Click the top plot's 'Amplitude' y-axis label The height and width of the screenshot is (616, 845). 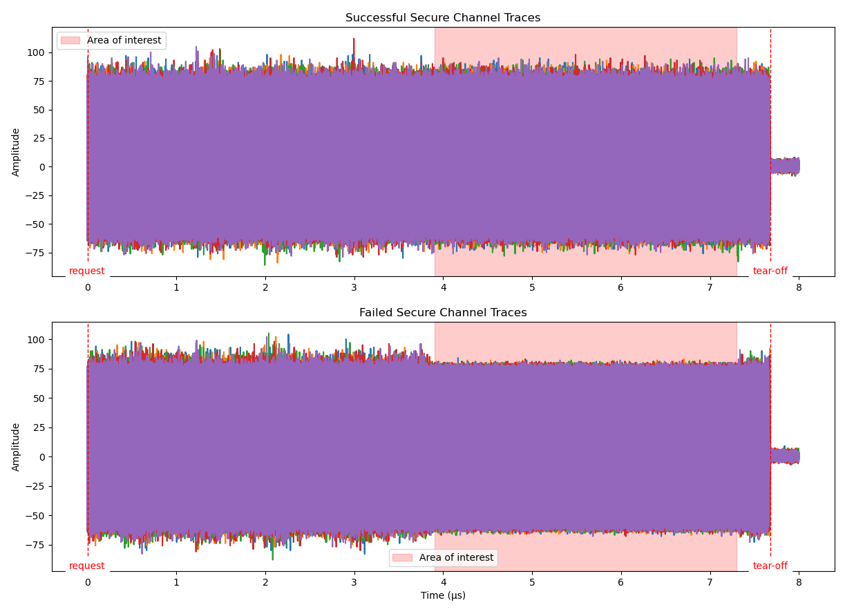point(17,152)
